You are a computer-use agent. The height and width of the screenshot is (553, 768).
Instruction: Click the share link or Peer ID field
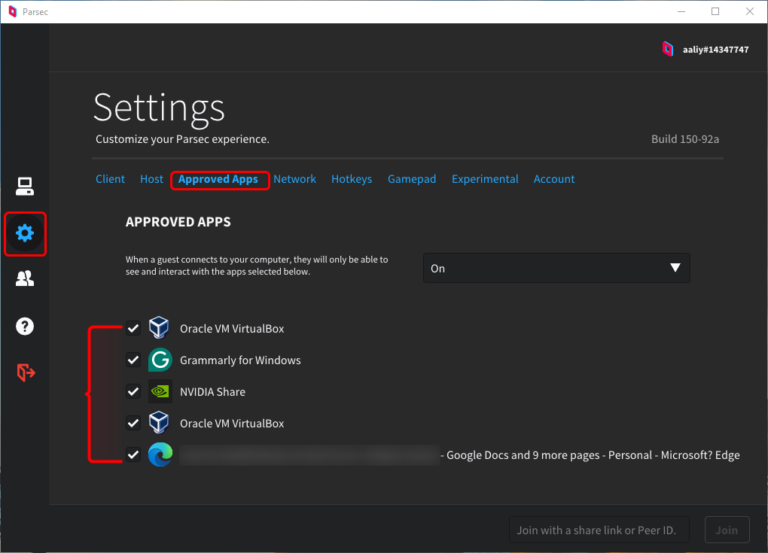(x=598, y=530)
